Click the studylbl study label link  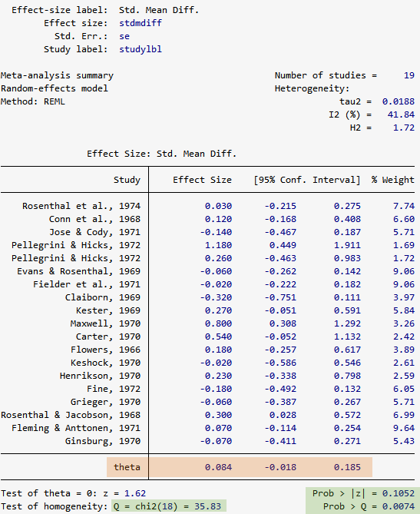click(x=141, y=49)
